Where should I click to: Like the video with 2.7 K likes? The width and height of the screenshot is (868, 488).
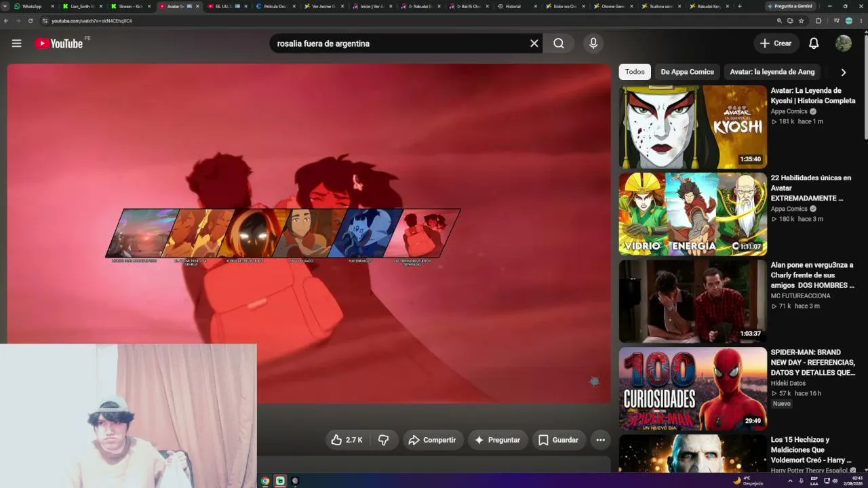pyautogui.click(x=347, y=440)
